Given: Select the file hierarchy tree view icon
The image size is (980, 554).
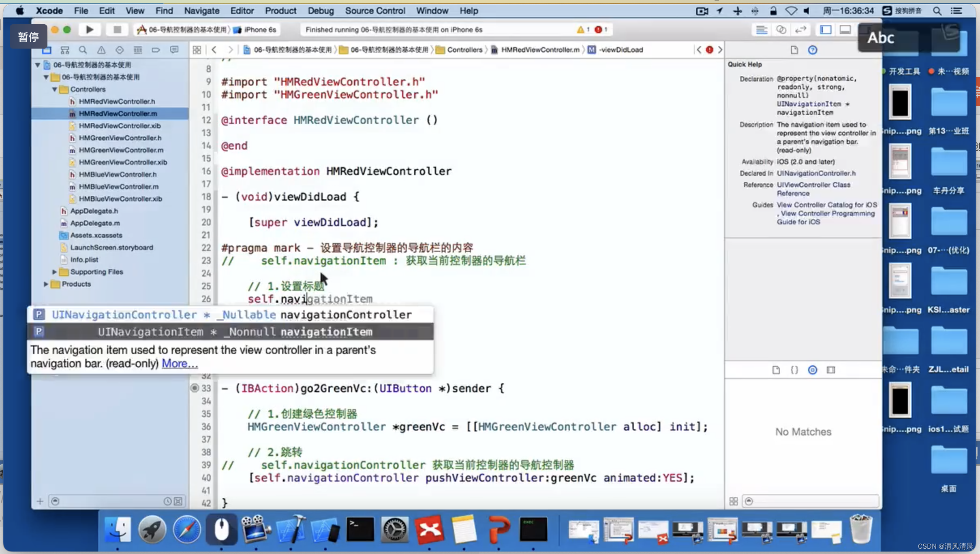Looking at the screenshot, I should tap(47, 50).
